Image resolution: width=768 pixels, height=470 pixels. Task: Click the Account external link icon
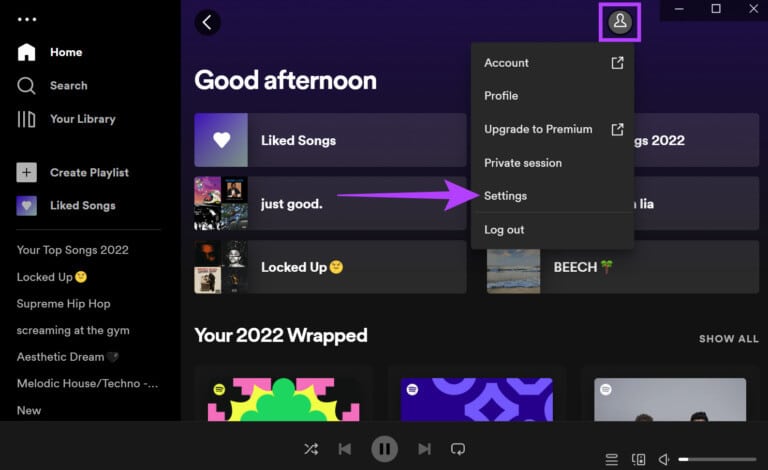[x=617, y=63]
